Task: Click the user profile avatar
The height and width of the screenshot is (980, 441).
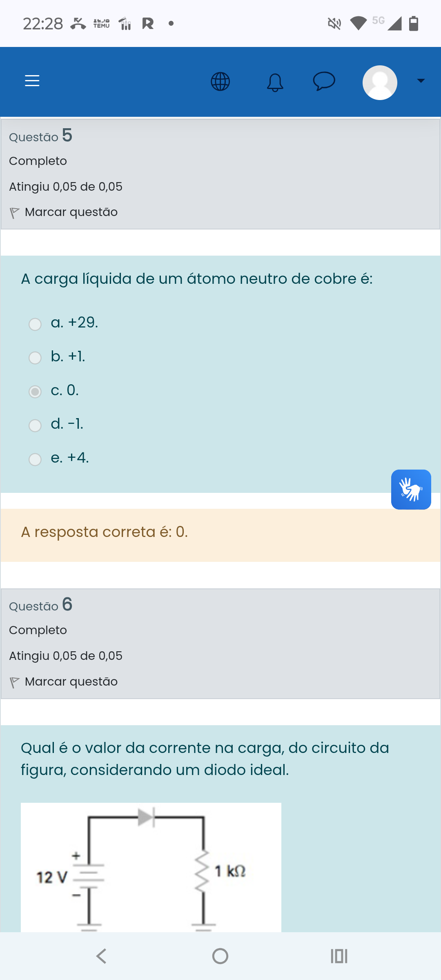Action: tap(380, 82)
